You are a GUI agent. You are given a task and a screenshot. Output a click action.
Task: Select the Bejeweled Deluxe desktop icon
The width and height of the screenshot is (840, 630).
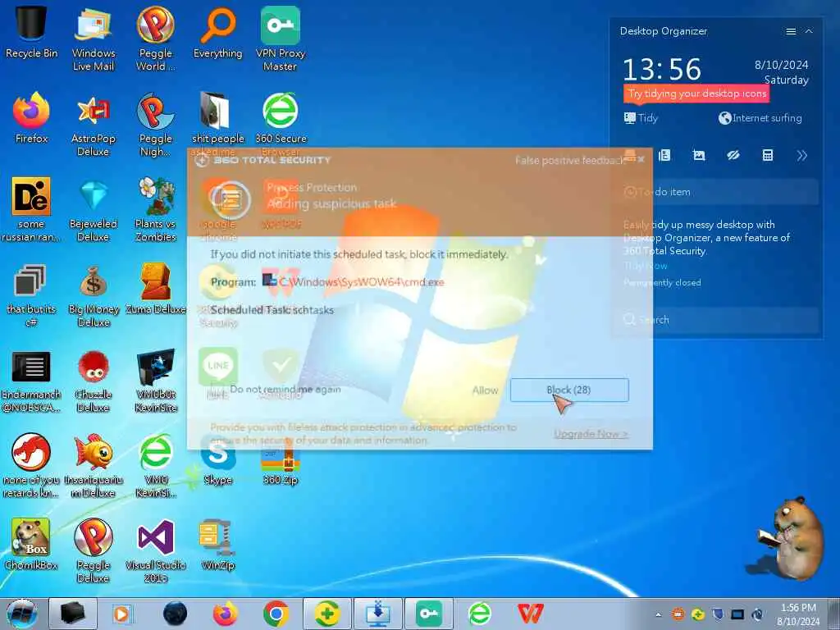tap(94, 210)
